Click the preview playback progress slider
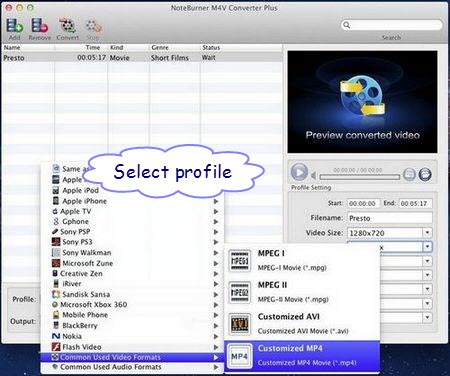The width and height of the screenshot is (450, 376). pyautogui.click(x=359, y=177)
